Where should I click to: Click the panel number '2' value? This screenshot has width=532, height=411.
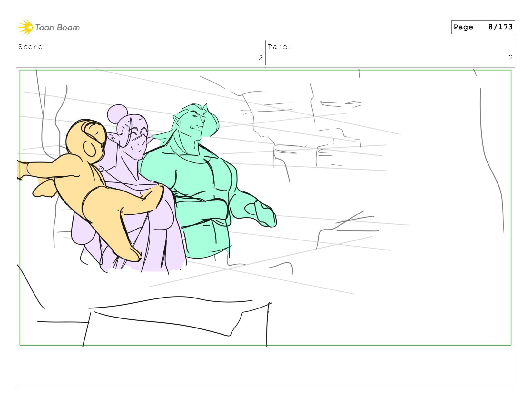click(510, 58)
